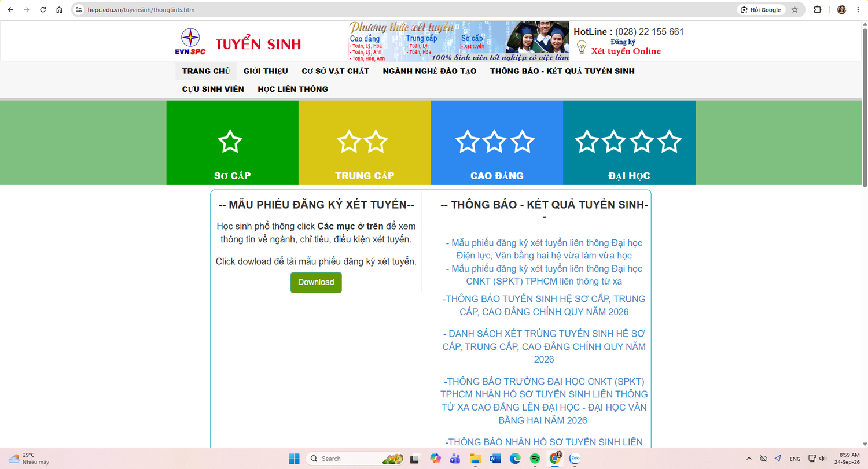Viewport: 868px width, 469px height.
Task: Open the GIỚI THIỆU menu item
Action: [x=266, y=71]
